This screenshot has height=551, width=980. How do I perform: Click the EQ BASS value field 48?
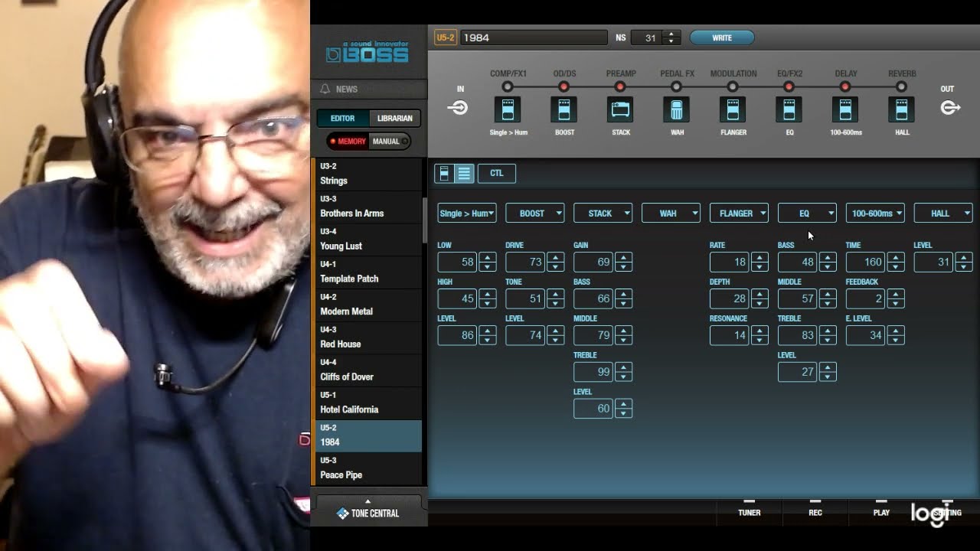click(798, 262)
